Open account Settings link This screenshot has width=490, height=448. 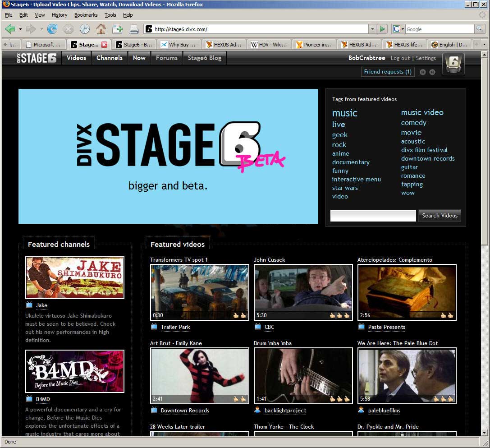click(x=426, y=58)
